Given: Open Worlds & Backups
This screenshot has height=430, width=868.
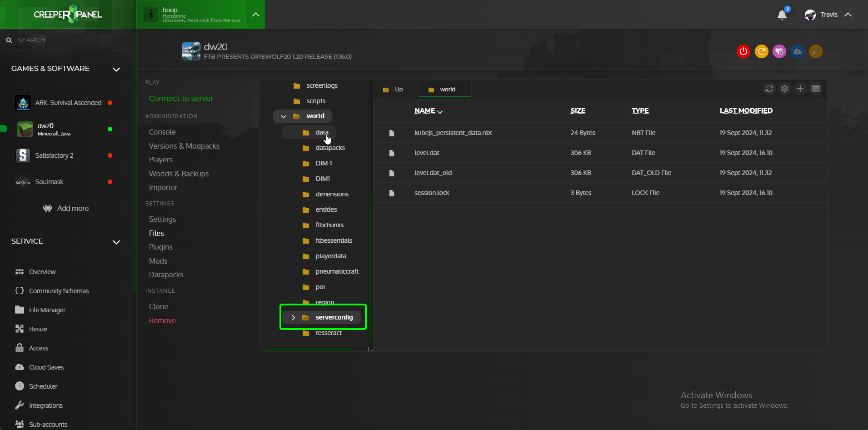Looking at the screenshot, I should point(179,174).
